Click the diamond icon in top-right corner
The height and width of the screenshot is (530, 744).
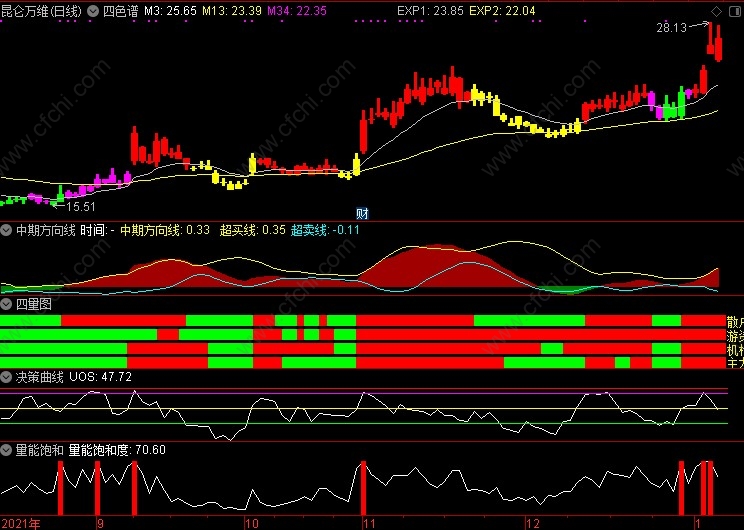point(715,11)
